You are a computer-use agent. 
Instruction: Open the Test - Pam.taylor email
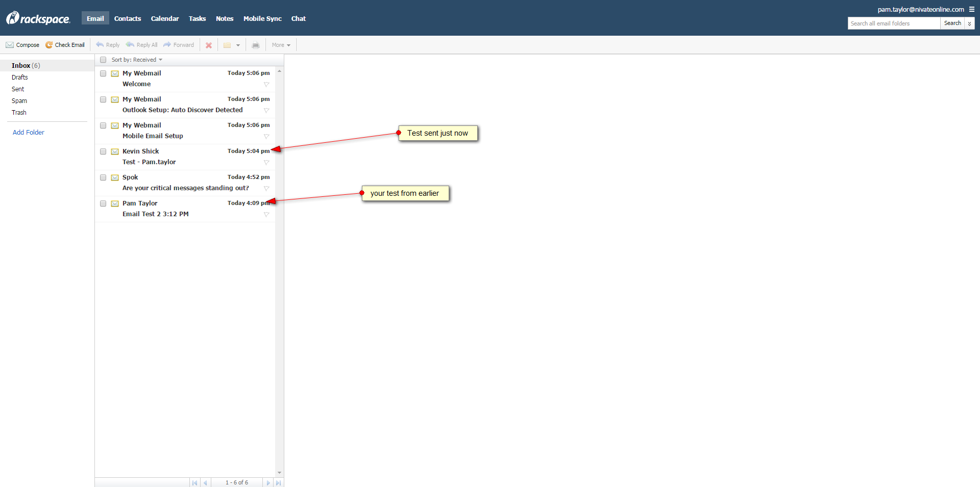coord(185,157)
